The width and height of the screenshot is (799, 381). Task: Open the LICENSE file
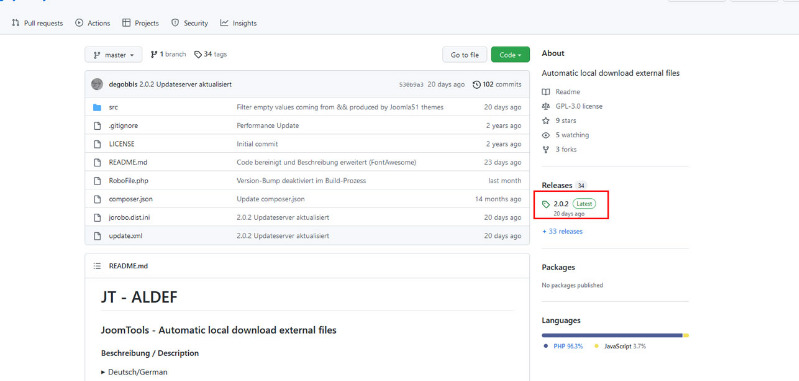click(122, 144)
